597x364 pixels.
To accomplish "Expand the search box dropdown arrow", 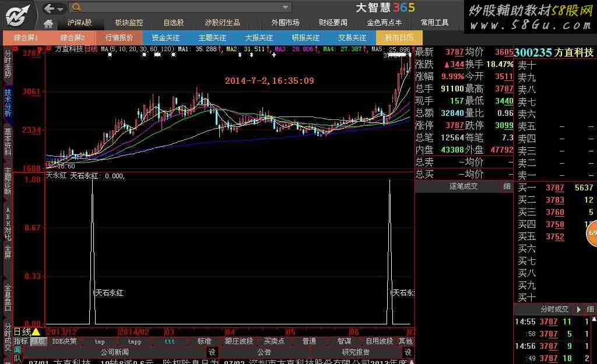I will click(285, 7).
